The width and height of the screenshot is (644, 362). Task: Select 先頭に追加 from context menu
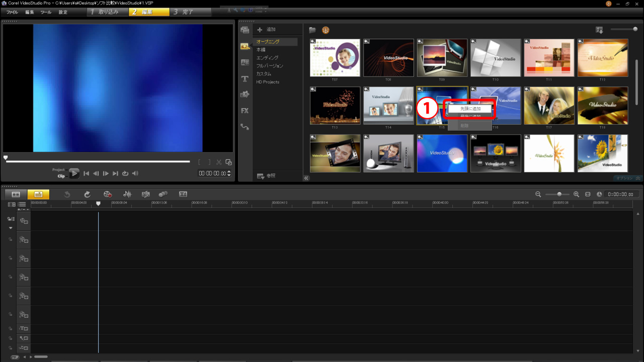click(470, 109)
